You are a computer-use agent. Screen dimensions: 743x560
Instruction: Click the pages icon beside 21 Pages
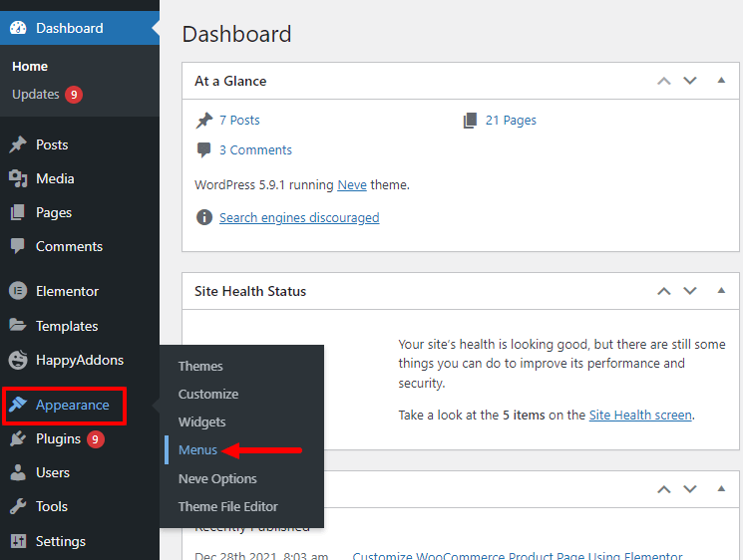tap(470, 121)
